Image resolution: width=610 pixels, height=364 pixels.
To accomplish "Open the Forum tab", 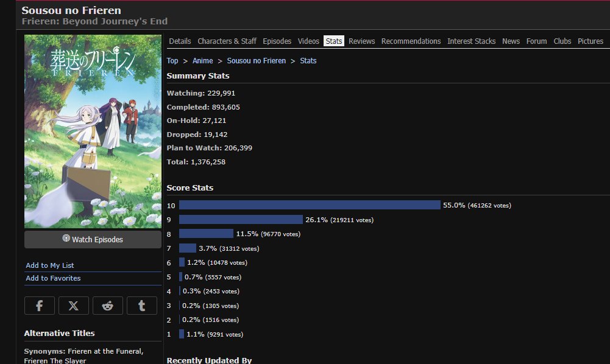I will (x=536, y=41).
